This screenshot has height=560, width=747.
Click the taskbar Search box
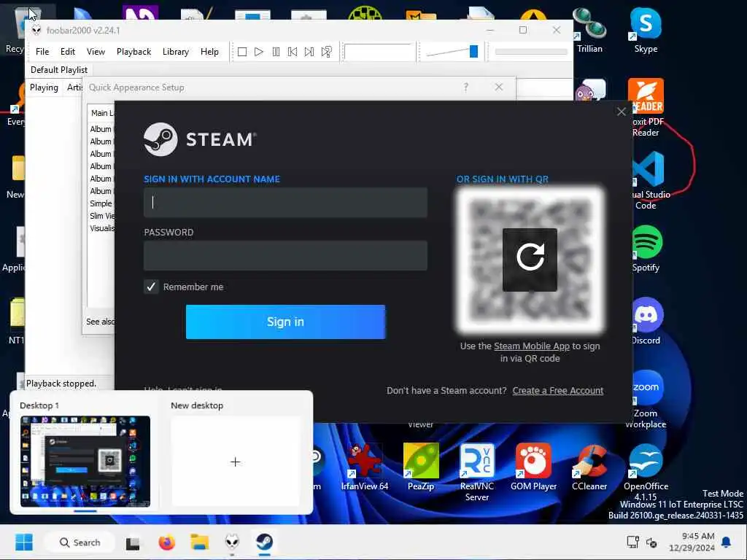(80, 542)
